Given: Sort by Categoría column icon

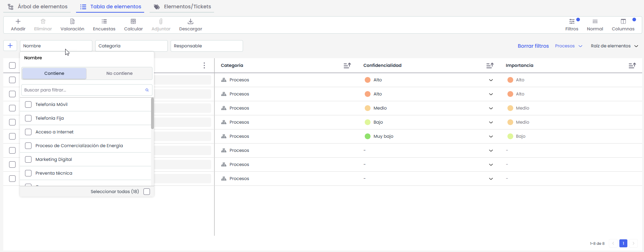Looking at the screenshot, I should pos(347,65).
